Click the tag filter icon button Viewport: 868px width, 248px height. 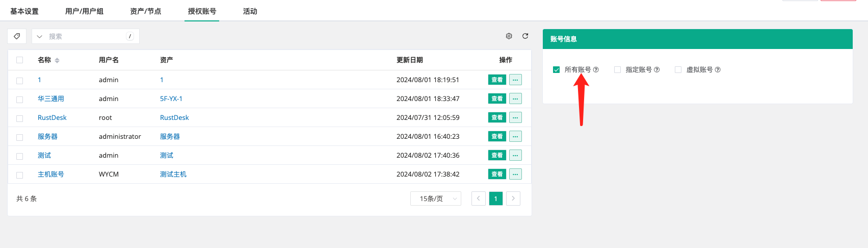[17, 36]
